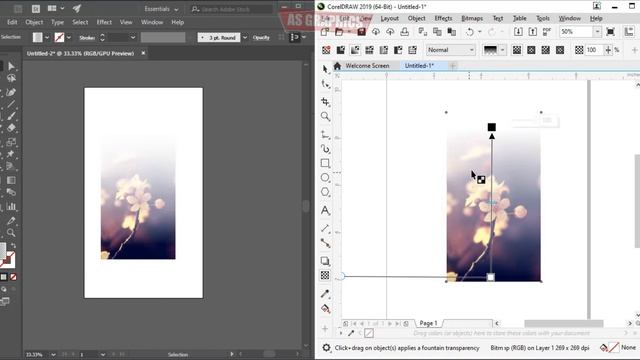Image resolution: width=640 pixels, height=360 pixels.
Task: Select the Parallel Dimension tool in CorelDRAW
Action: [325, 229]
